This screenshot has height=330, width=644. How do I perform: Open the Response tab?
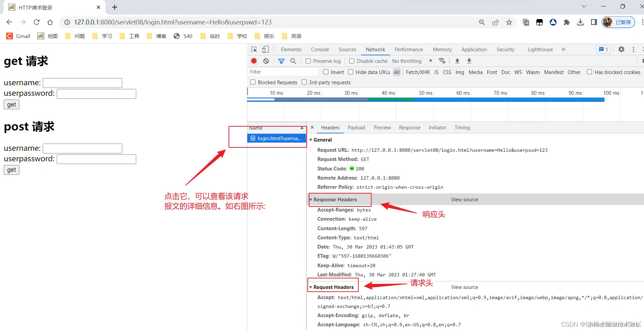point(410,128)
